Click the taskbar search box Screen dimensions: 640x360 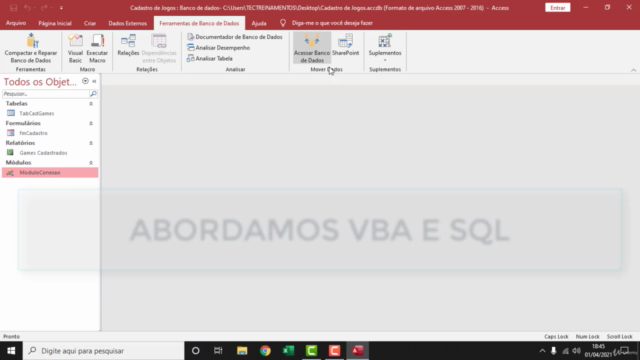pyautogui.click(x=104, y=351)
